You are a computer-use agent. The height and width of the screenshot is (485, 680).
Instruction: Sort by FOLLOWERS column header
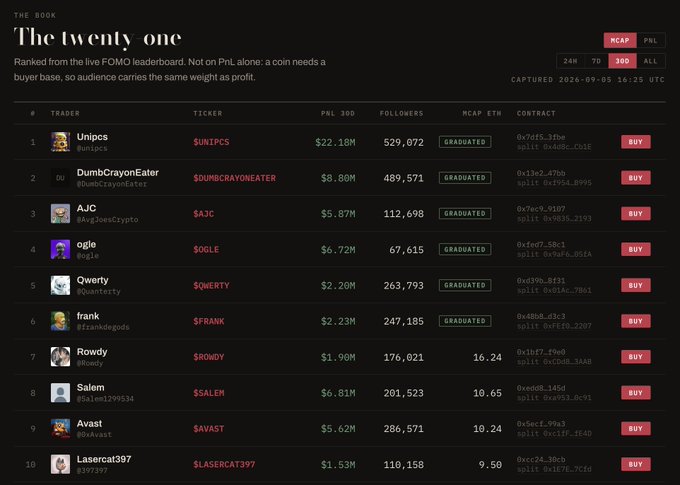coord(402,113)
